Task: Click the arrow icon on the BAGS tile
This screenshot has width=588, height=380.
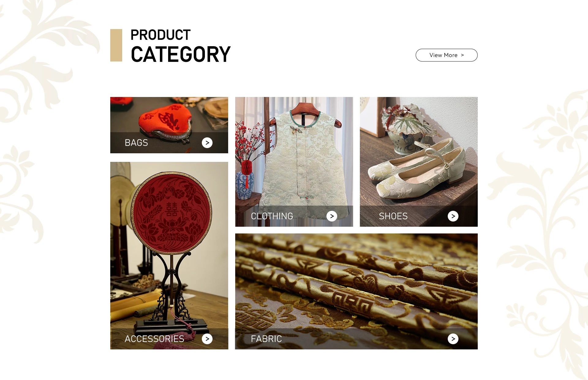Action: click(x=207, y=143)
